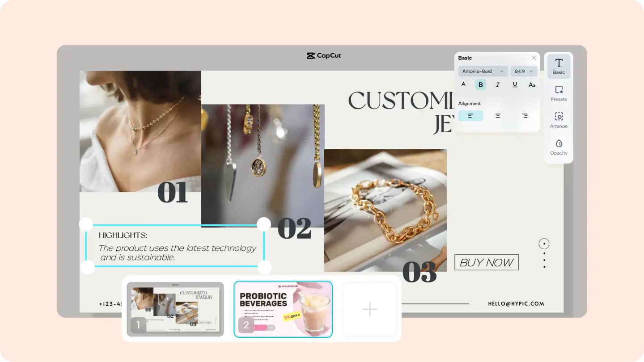This screenshot has width=644, height=362.
Task: Select the large 03 number on canvas
Action: (x=419, y=271)
